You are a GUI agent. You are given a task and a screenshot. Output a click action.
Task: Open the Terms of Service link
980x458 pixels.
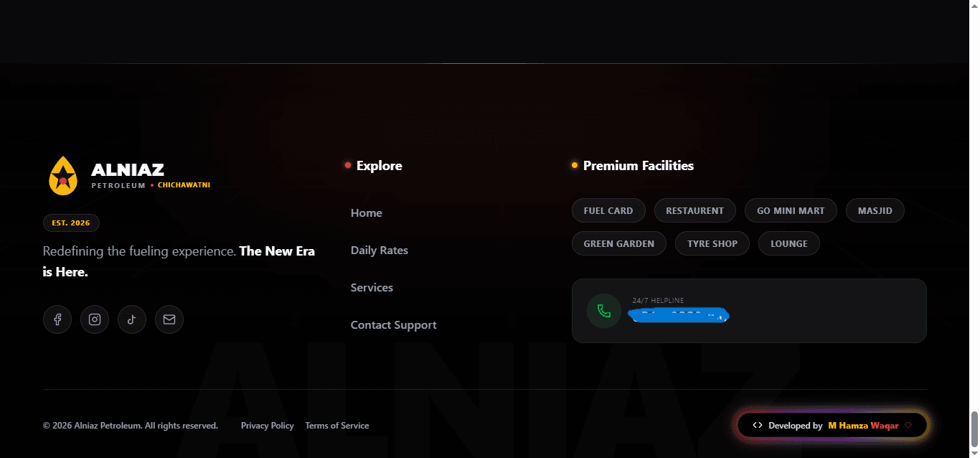coord(337,426)
